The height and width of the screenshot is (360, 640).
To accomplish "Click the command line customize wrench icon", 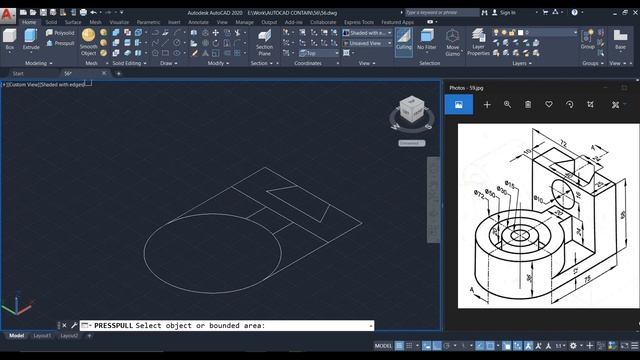I will [x=74, y=325].
